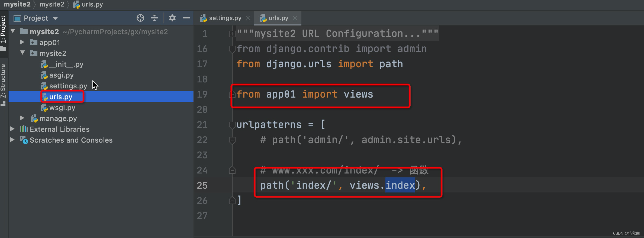This screenshot has height=238, width=644.
Task: Click the collapse all icon in Project panel
Action: (154, 18)
